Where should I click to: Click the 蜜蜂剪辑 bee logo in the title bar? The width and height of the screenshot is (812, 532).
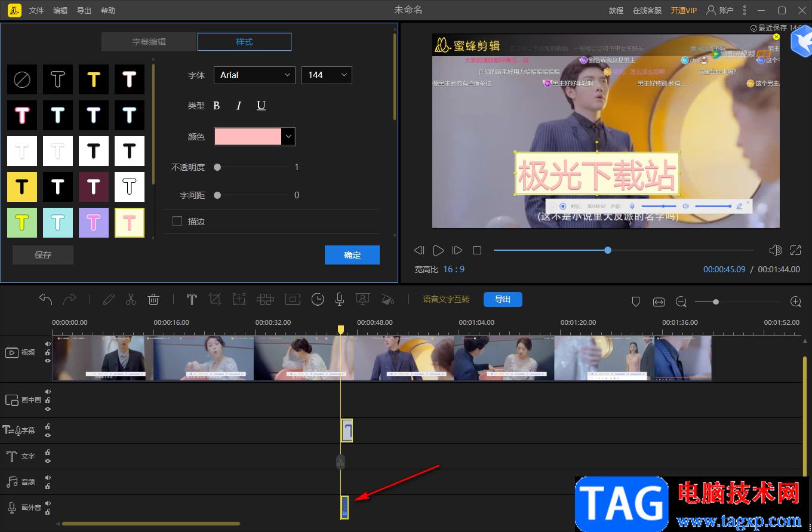click(x=15, y=10)
